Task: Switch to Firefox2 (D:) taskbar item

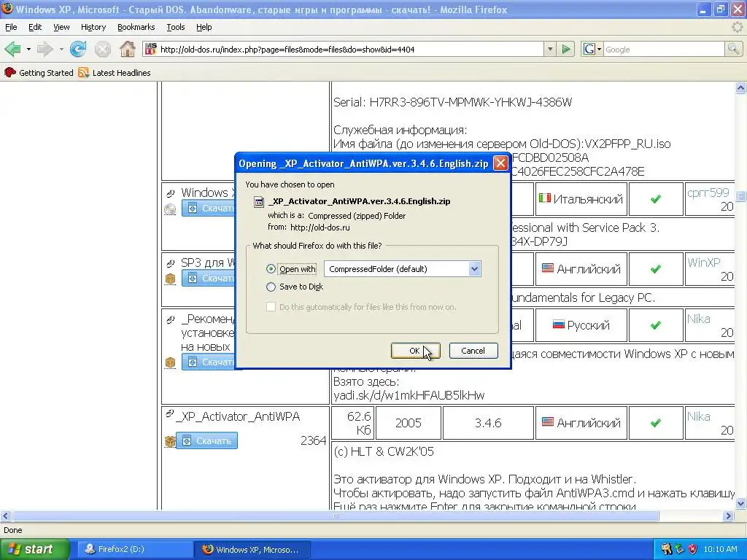Action: pyautogui.click(x=134, y=549)
